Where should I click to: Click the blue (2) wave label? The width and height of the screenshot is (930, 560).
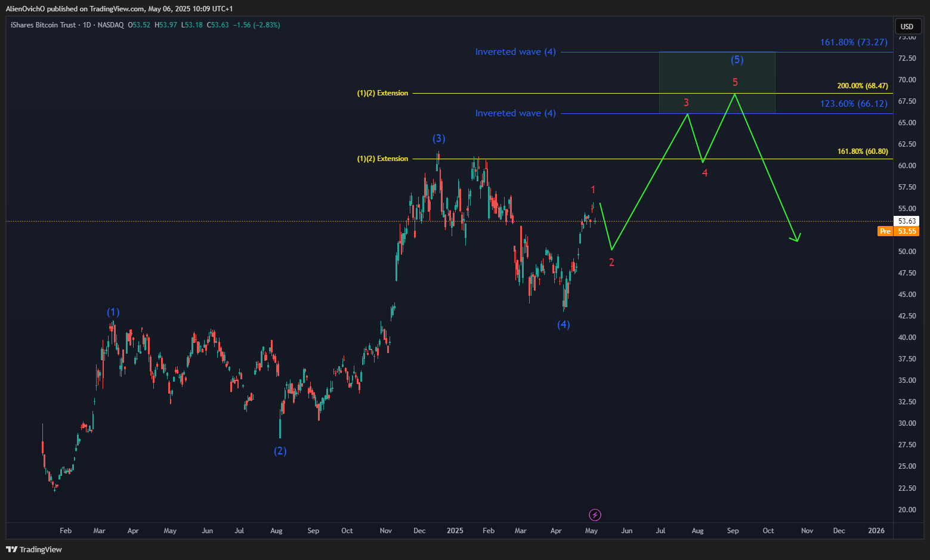click(280, 451)
